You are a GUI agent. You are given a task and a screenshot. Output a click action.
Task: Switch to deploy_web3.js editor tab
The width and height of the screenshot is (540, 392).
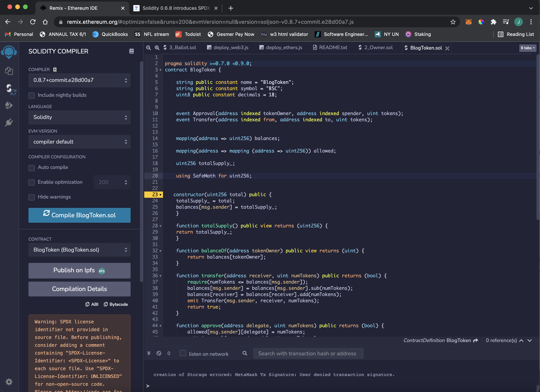[x=228, y=48]
